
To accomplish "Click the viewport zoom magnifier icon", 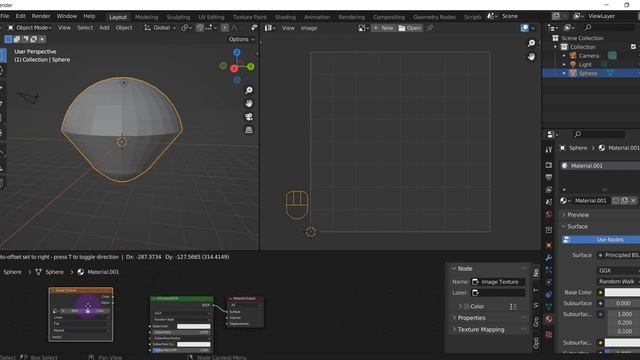I will 249,90.
